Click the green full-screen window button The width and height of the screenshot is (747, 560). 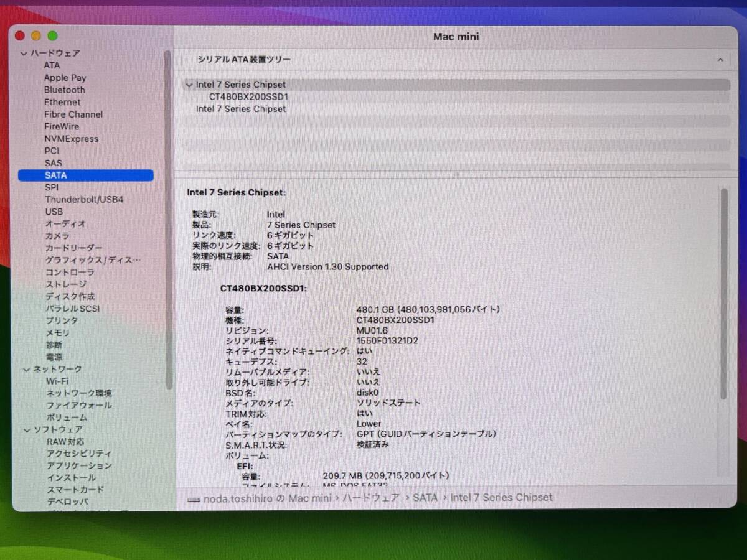(x=52, y=36)
